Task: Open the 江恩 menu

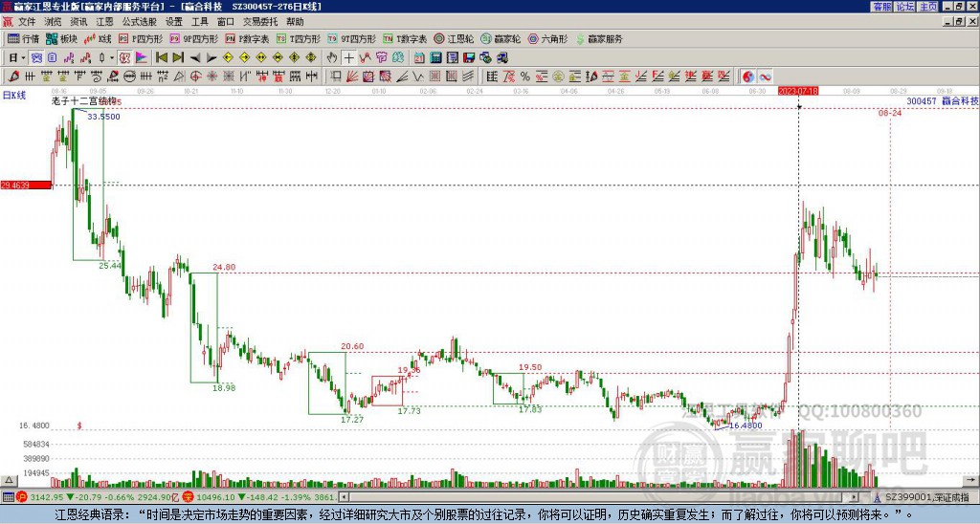Action: click(x=104, y=22)
